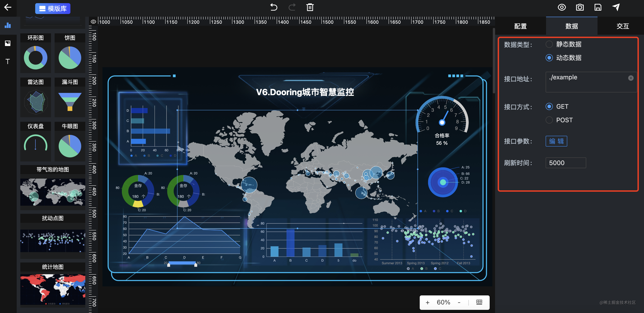
Task: Click the undo icon
Action: (274, 7)
